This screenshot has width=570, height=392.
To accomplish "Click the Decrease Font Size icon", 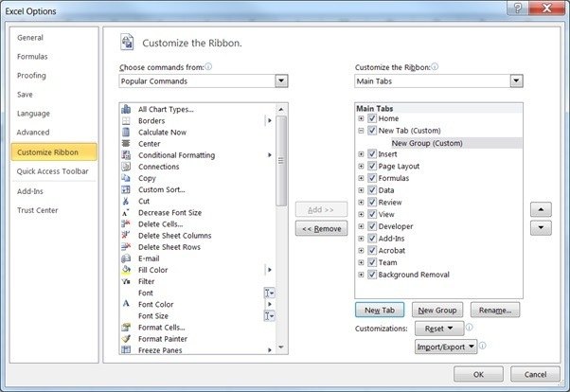I will [126, 213].
